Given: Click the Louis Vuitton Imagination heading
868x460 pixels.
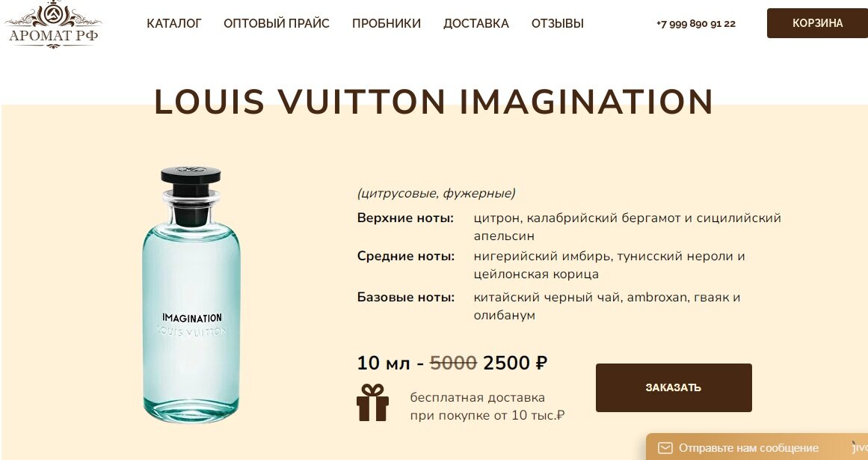Looking at the screenshot, I should click(x=434, y=102).
